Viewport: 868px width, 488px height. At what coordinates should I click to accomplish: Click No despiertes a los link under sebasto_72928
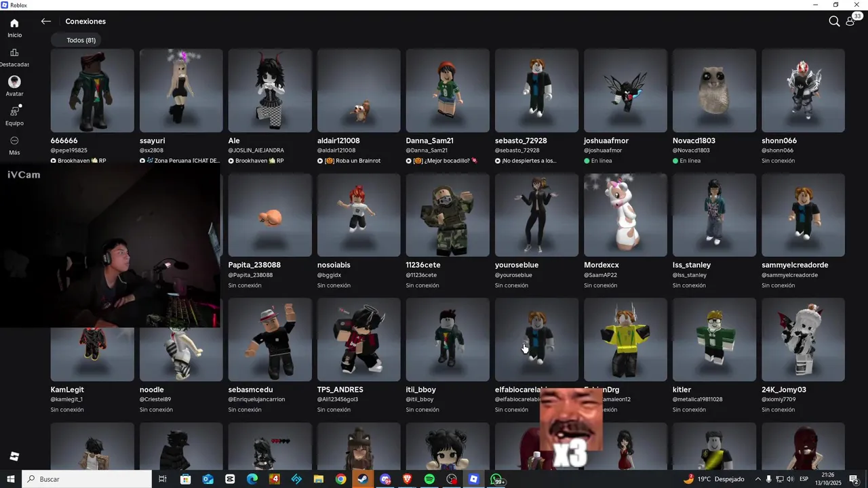526,161
